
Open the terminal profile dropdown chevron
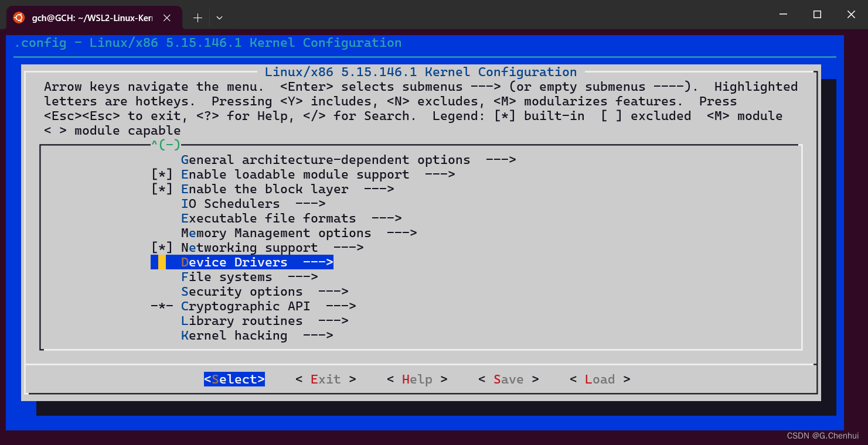pyautogui.click(x=219, y=18)
